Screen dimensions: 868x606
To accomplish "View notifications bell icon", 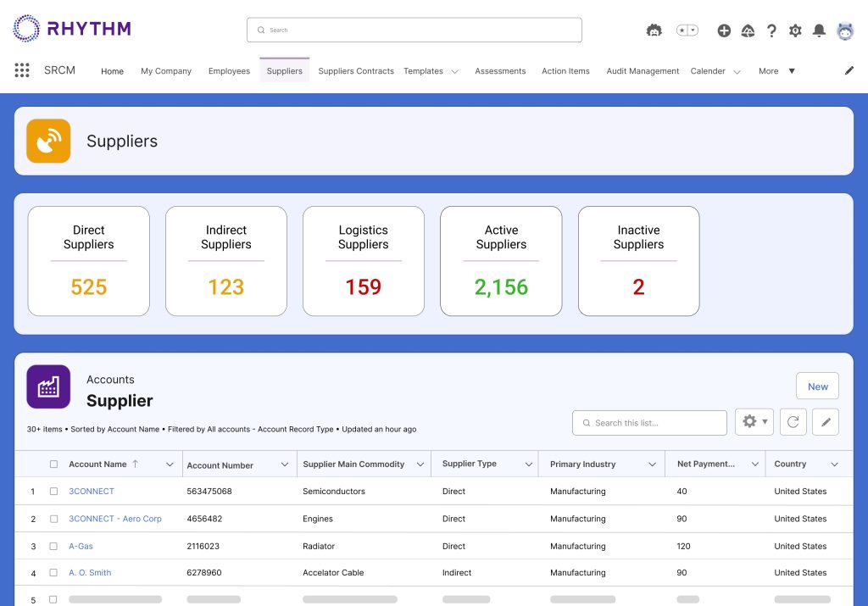I will (819, 30).
